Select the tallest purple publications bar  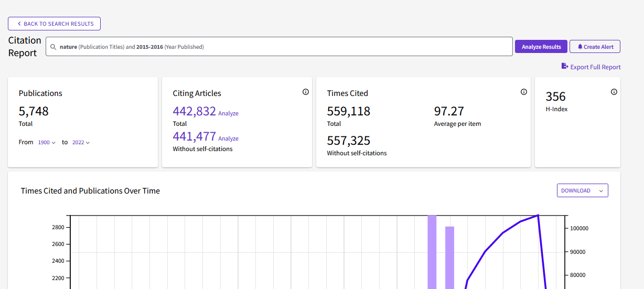point(432,252)
